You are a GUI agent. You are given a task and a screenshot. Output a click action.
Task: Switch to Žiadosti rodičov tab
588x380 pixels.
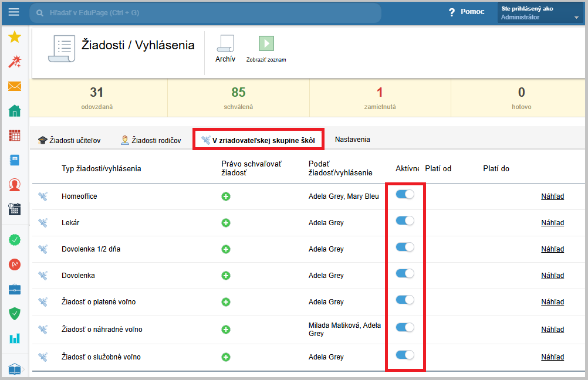click(x=151, y=140)
